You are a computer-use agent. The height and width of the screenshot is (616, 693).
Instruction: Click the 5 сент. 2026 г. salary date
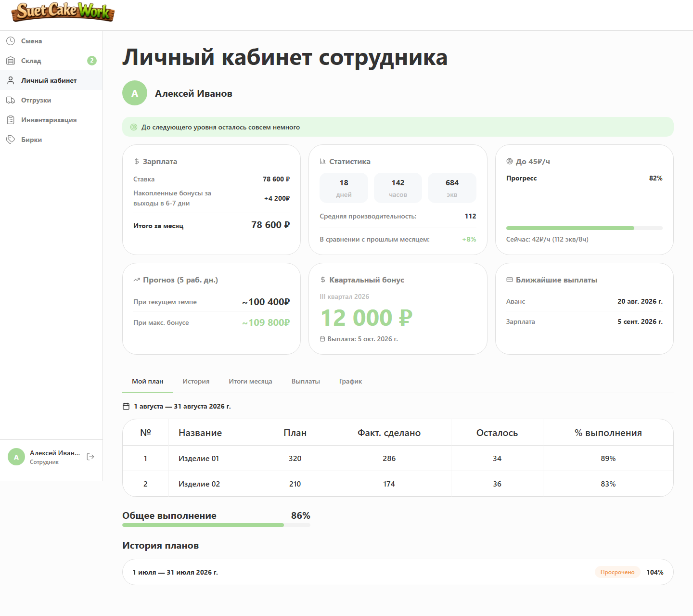[640, 321]
